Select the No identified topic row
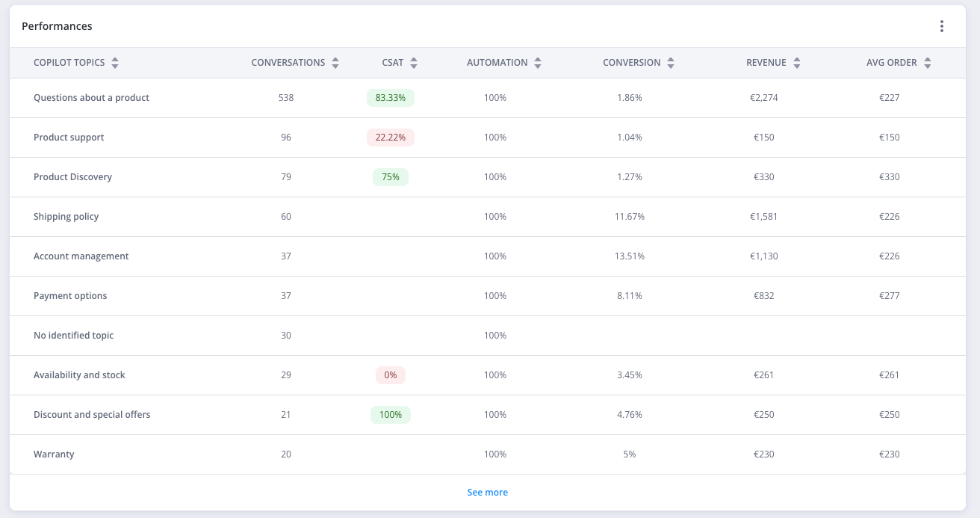The height and width of the screenshot is (518, 980). [x=73, y=336]
